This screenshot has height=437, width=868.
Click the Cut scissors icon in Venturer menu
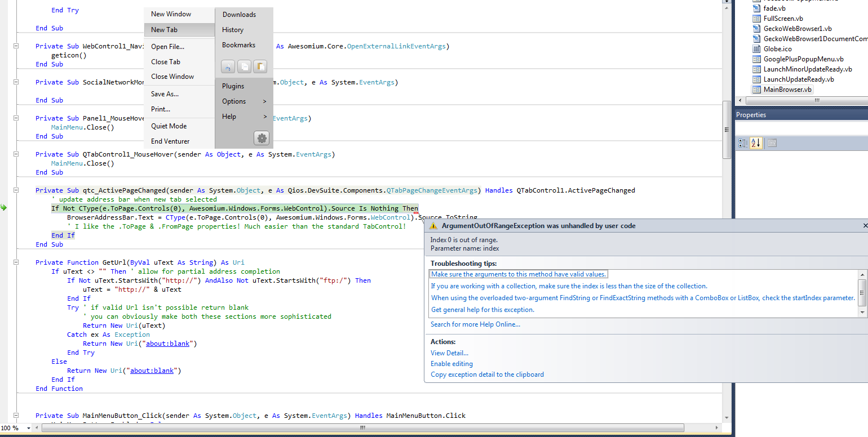(228, 66)
